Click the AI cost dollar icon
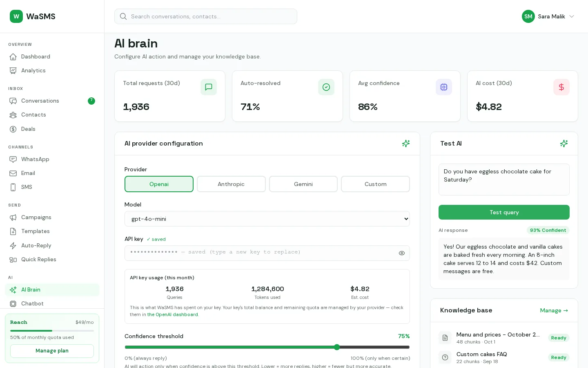This screenshot has width=588, height=368. (x=561, y=87)
